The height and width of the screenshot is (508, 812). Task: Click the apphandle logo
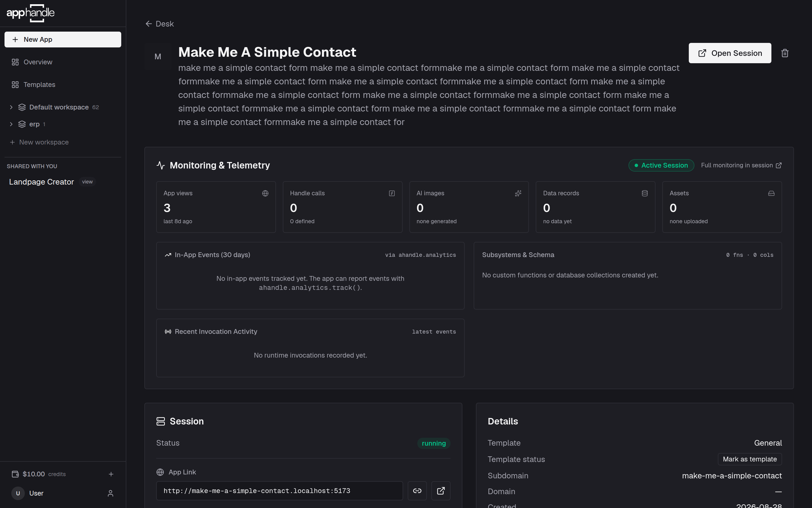(30, 13)
